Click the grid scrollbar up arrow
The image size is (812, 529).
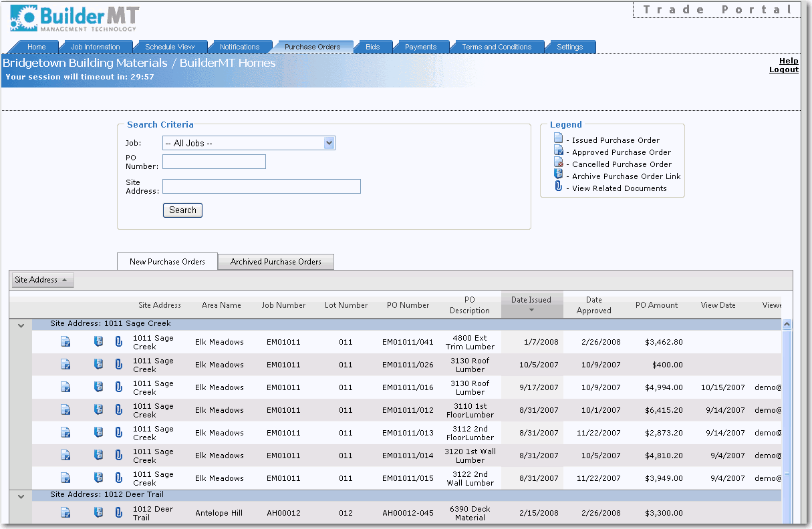(787, 325)
